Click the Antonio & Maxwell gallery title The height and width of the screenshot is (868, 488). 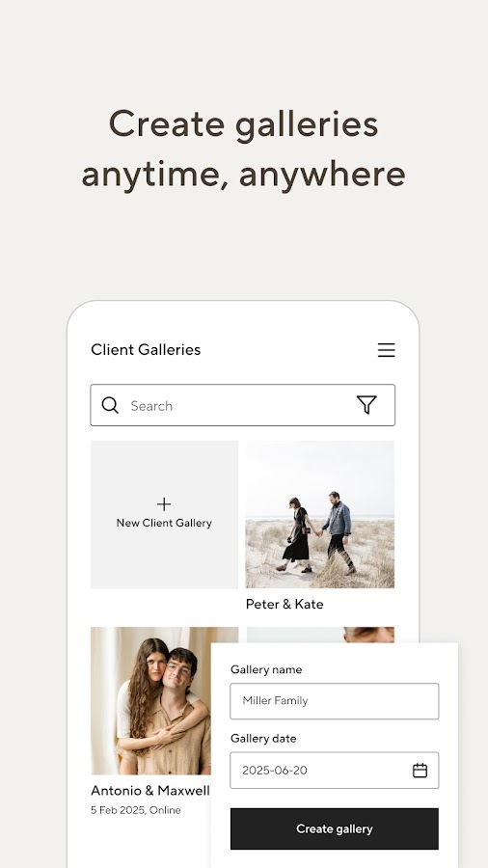(149, 790)
